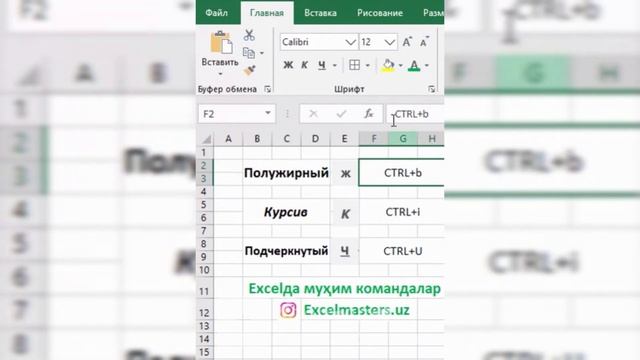Select column G header
This screenshot has width=640, height=360.
[x=403, y=139]
